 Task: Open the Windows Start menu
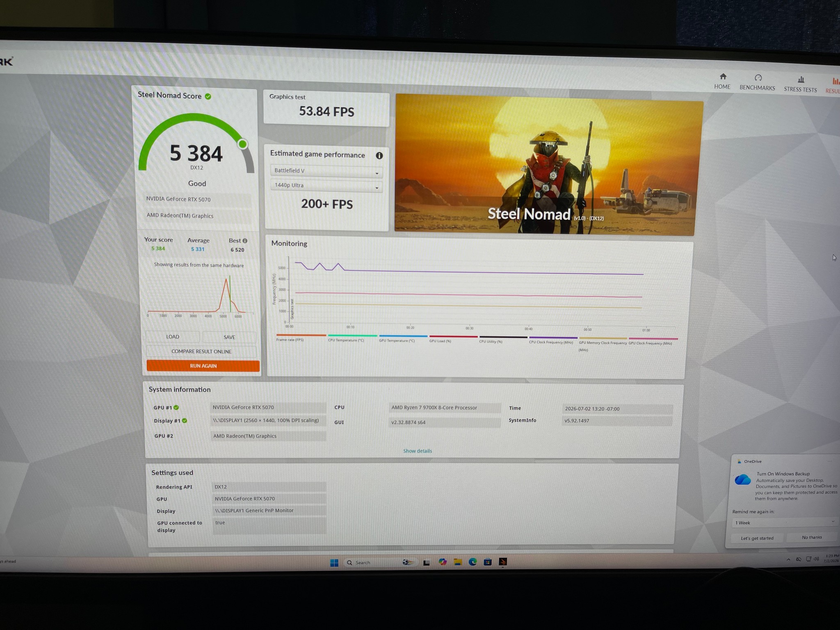tap(334, 563)
